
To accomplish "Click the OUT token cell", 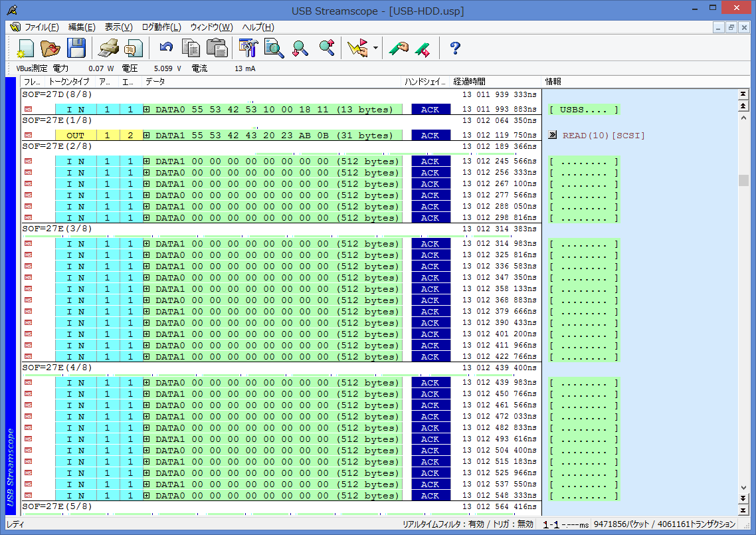I will (x=76, y=136).
